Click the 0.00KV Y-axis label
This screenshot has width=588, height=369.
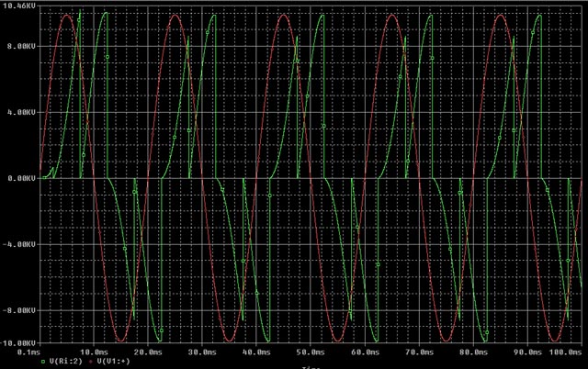click(21, 178)
